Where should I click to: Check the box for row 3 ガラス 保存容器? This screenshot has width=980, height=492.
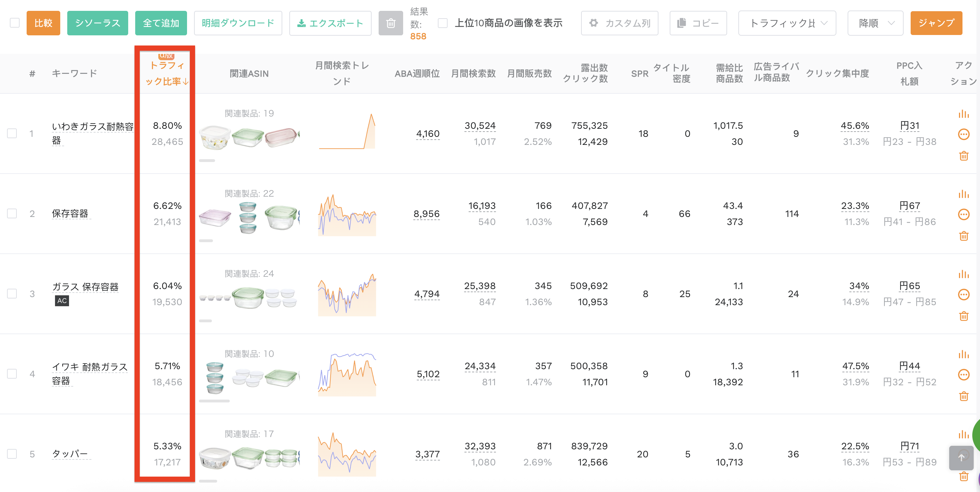pos(12,294)
